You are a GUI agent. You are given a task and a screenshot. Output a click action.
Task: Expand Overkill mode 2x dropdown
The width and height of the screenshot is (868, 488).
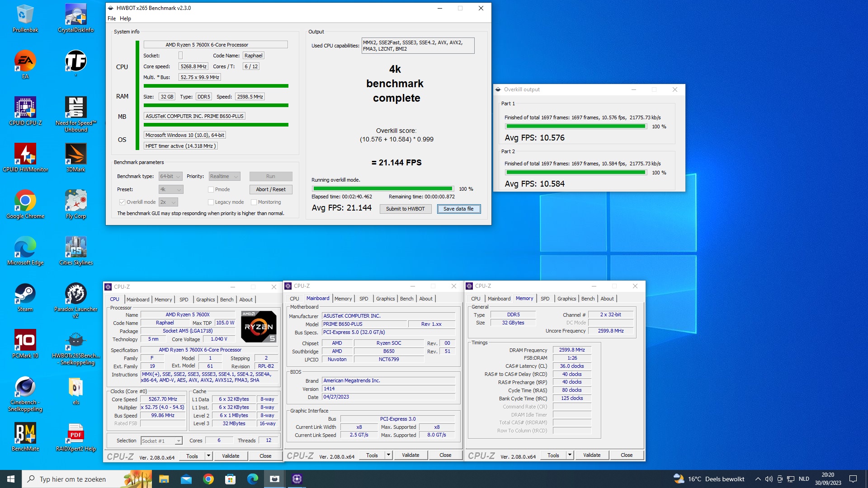(x=168, y=202)
